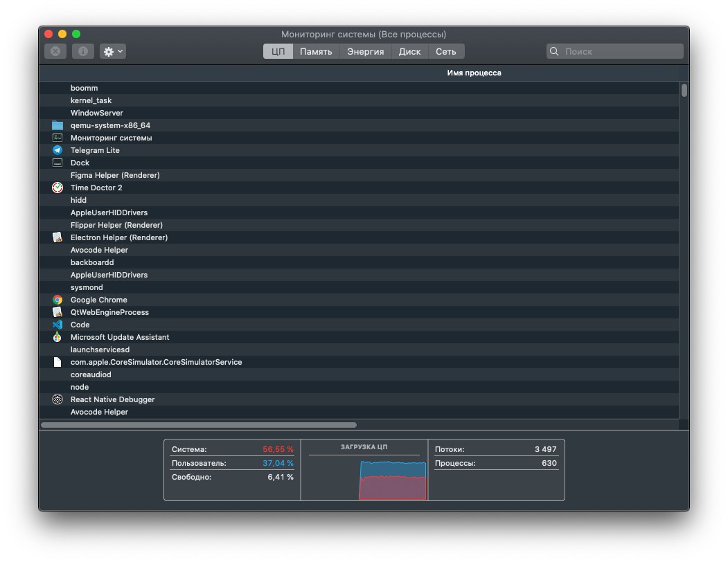Select the hidd process

coord(359,200)
